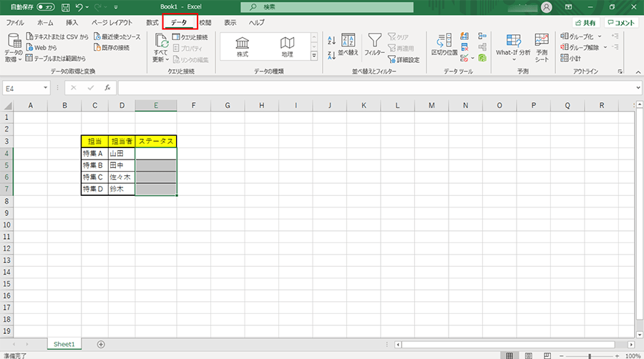Screen dimensions: 644x359
Task: Select ステータス header cell
Action: click(x=156, y=141)
